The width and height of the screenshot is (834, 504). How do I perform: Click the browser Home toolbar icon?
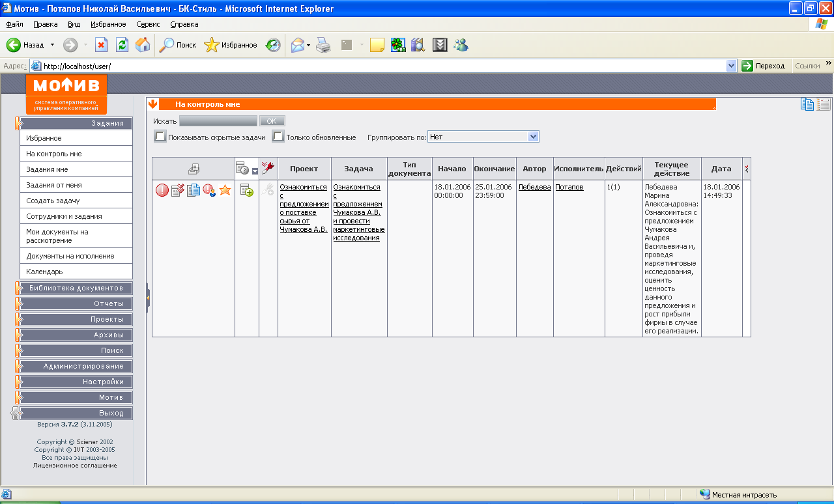[x=142, y=45]
